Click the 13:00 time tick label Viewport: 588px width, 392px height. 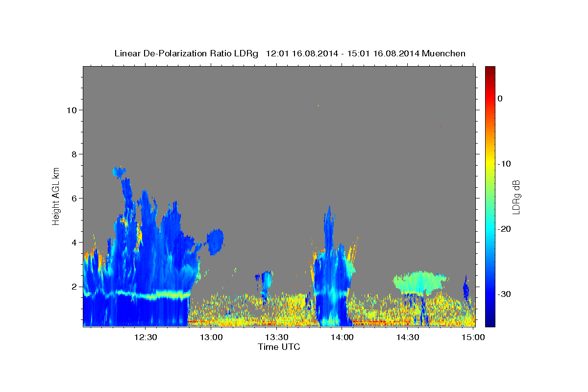click(211, 337)
